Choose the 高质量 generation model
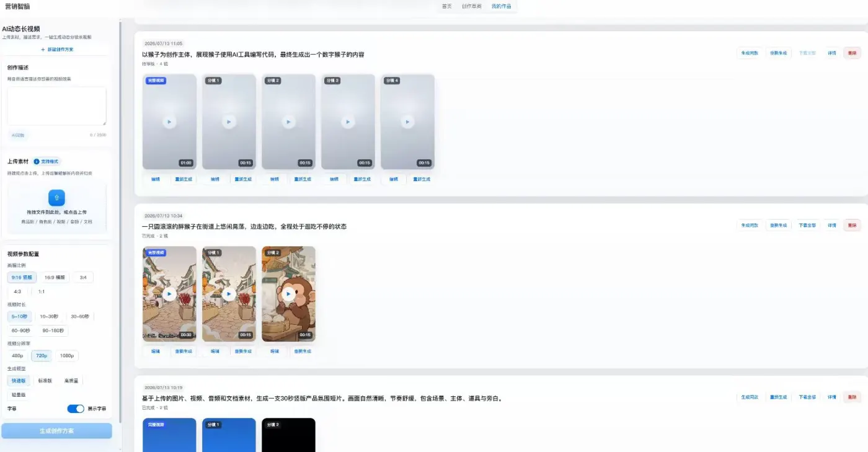The height and width of the screenshot is (452, 868). pyautogui.click(x=71, y=381)
